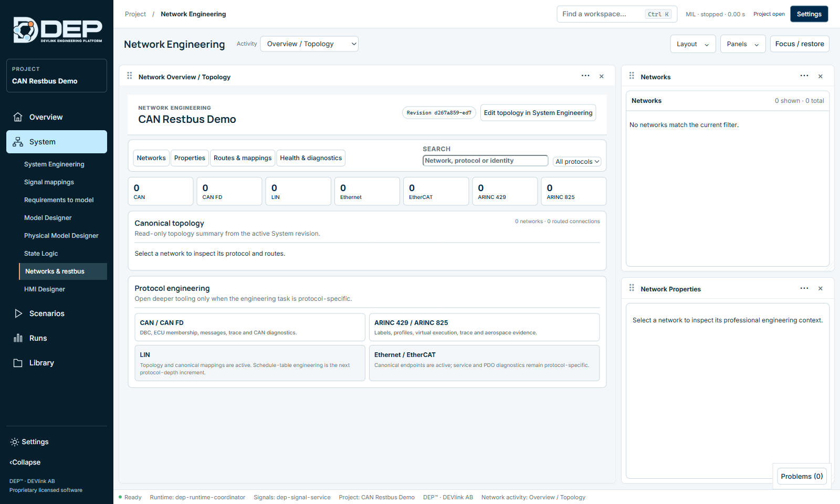Grab the Network Properties panel drag handle

click(632, 288)
